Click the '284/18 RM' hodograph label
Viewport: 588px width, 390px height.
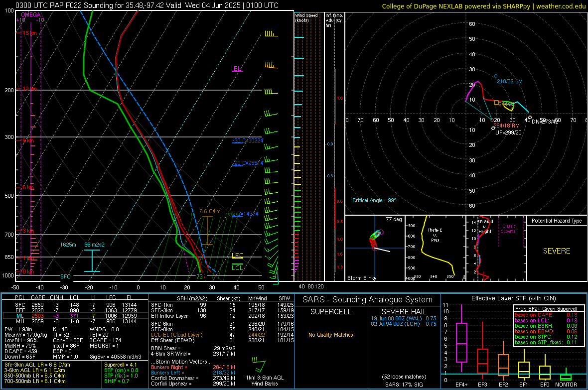507,126
